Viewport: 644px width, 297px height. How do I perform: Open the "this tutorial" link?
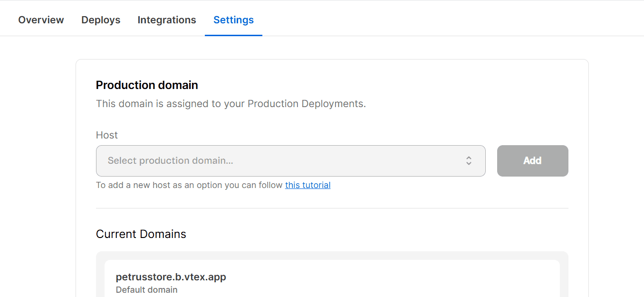point(308,185)
